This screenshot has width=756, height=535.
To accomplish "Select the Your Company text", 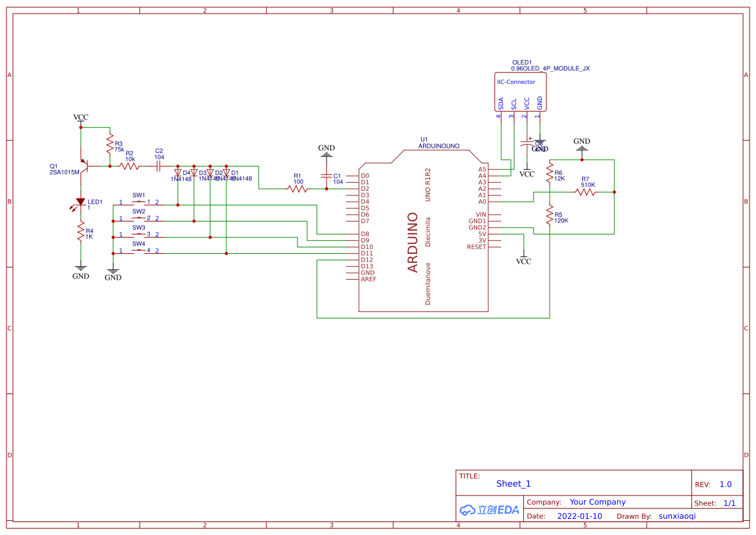I will [x=598, y=502].
